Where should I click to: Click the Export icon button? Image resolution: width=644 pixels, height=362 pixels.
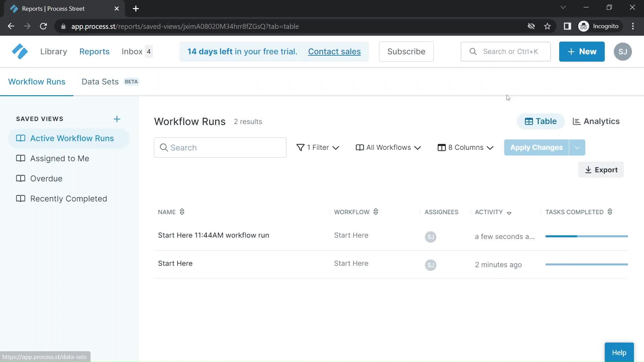pos(601,170)
